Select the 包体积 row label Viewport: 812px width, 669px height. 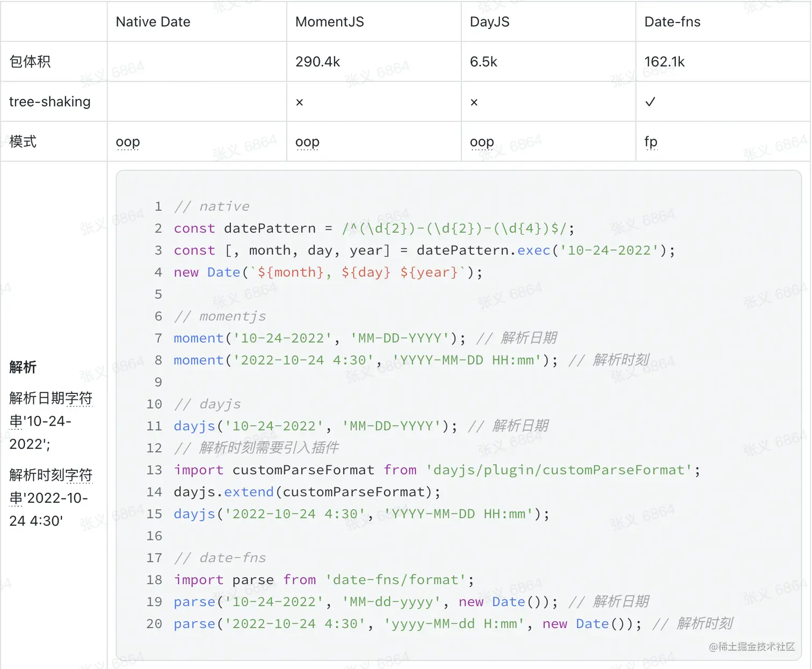tap(30, 61)
